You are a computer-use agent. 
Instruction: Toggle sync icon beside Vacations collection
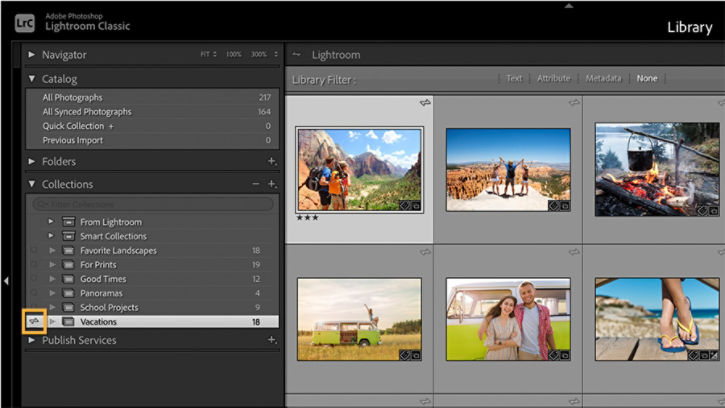(34, 322)
